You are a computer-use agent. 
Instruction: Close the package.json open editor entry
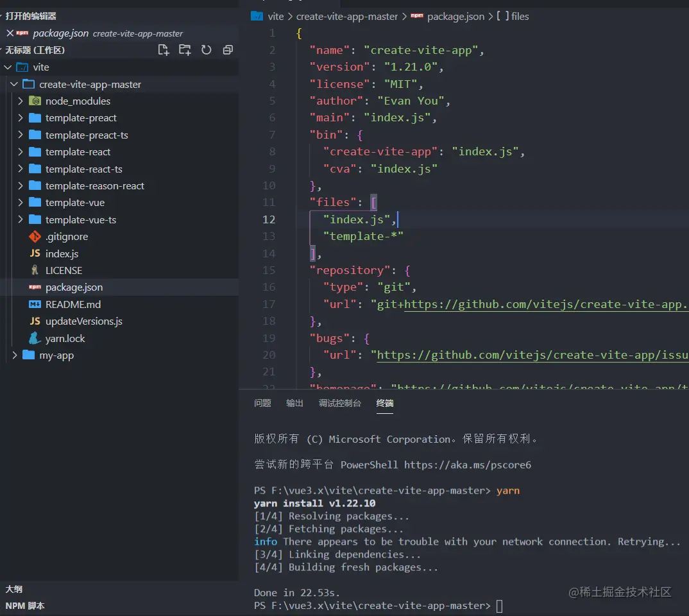pos(10,33)
